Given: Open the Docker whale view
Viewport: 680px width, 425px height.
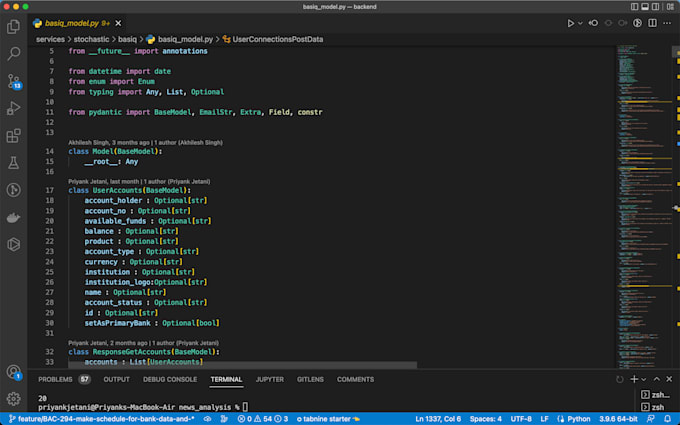Looking at the screenshot, I should 13,217.
